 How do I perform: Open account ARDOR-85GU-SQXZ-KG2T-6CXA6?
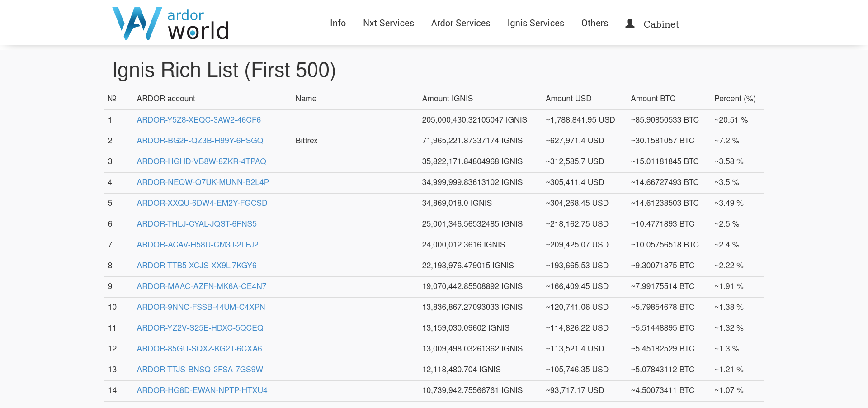point(199,349)
